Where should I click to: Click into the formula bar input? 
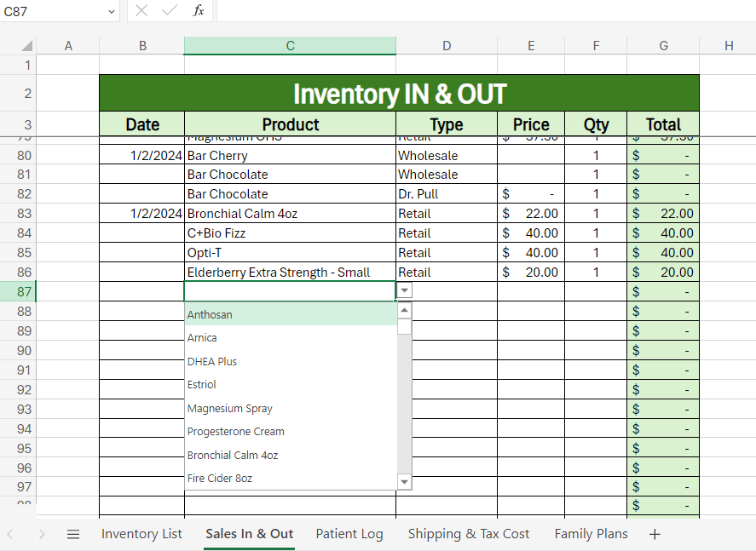pyautogui.click(x=486, y=10)
